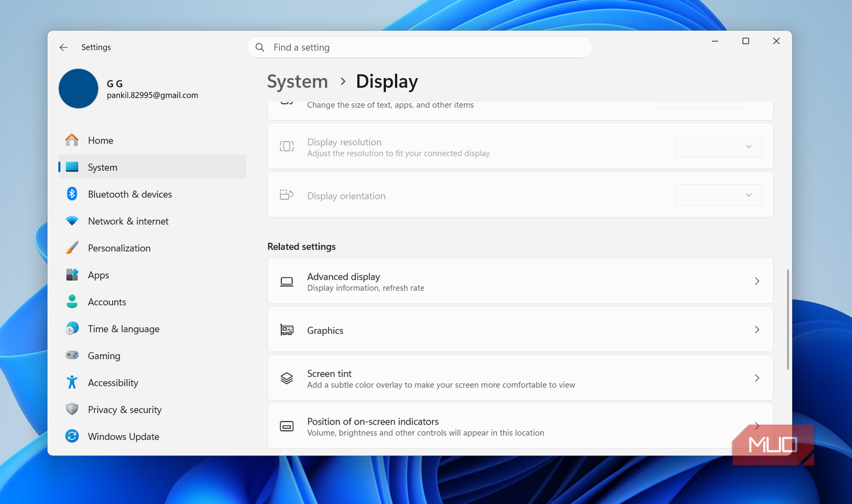The height and width of the screenshot is (504, 852).
Task: Open the Display resolution dropdown
Action: tap(718, 146)
